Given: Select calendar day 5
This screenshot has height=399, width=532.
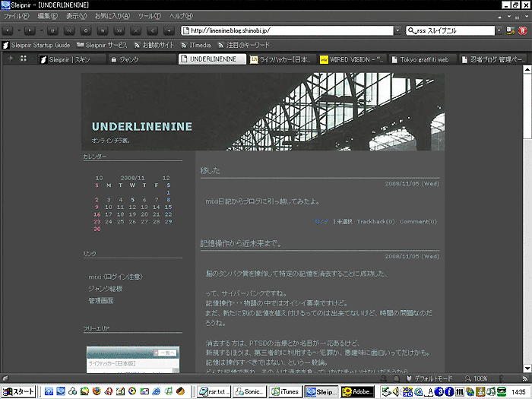Looking at the screenshot, I should tap(133, 200).
